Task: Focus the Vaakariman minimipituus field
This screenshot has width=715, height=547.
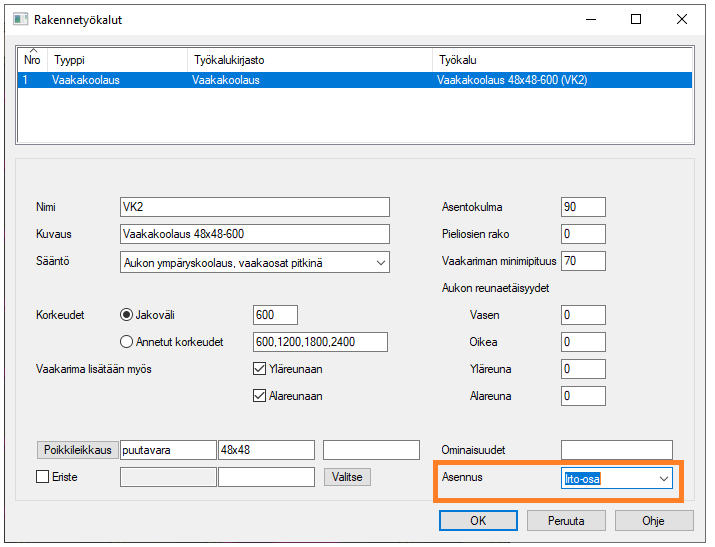Action: [583, 261]
